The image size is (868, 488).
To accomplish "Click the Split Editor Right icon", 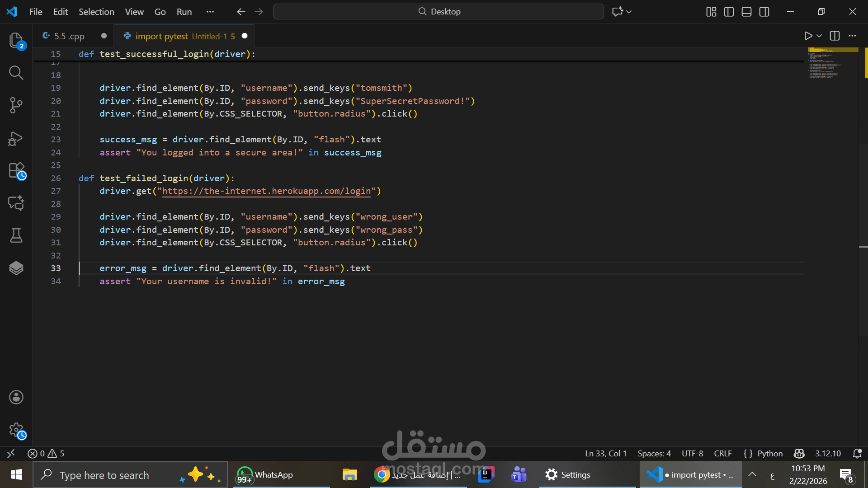I will point(835,36).
